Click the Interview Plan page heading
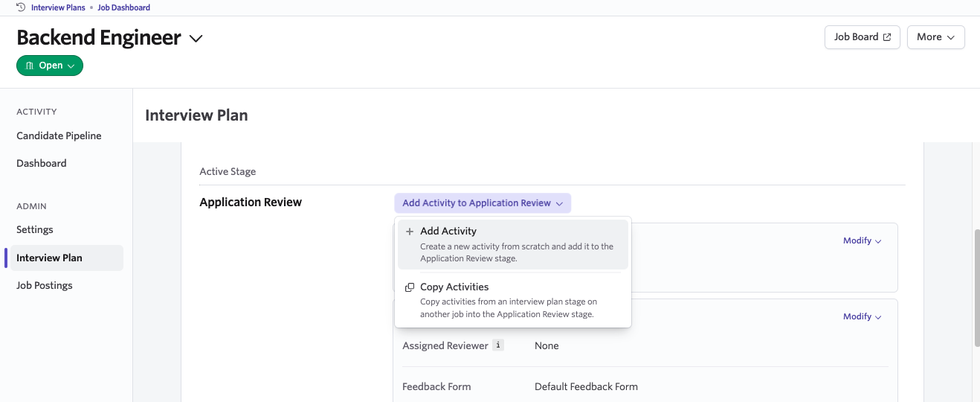Image resolution: width=980 pixels, height=402 pixels. point(196,115)
